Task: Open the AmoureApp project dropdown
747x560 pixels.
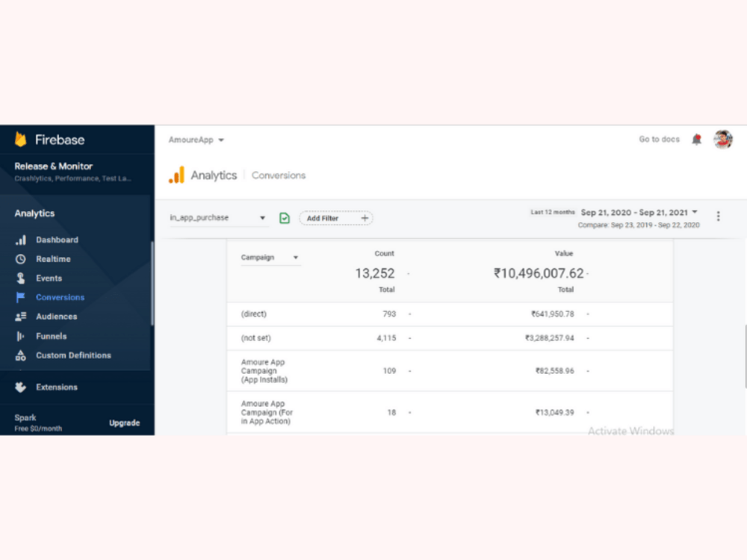Action: [196, 140]
